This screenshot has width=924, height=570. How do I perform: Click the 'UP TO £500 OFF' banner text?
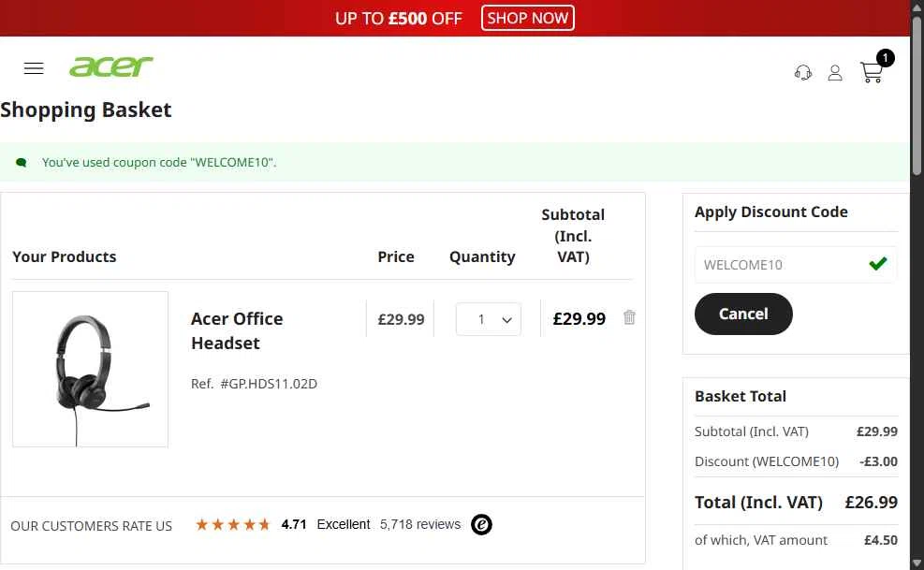[399, 19]
